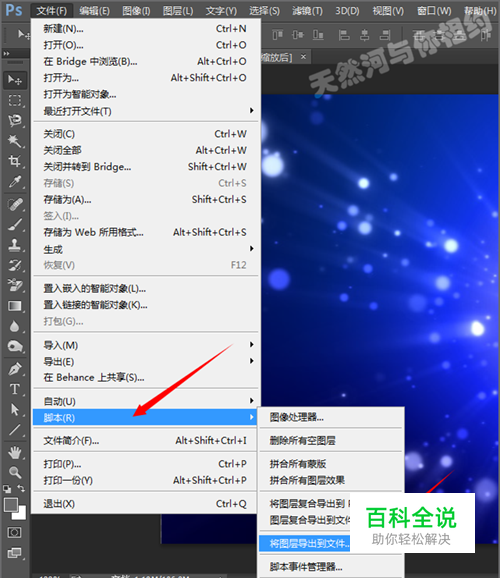This screenshot has height=578, width=500.
Task: Toggle Quick Mask mode
Action: (14, 532)
